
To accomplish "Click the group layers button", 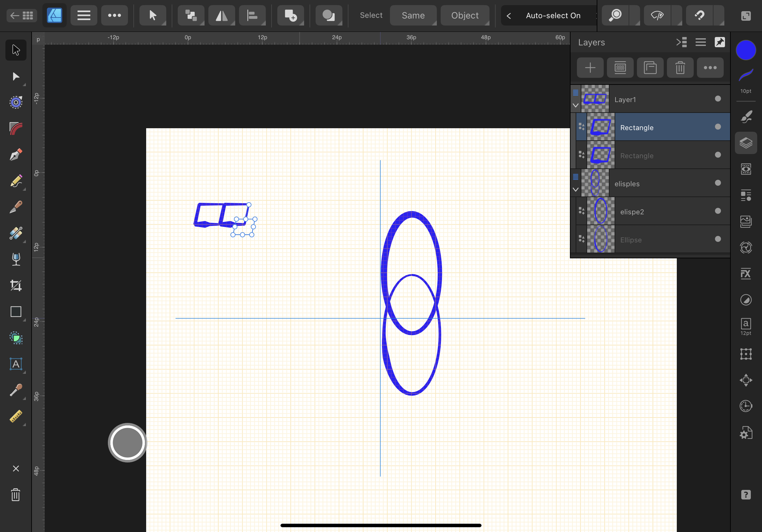I will pos(650,68).
